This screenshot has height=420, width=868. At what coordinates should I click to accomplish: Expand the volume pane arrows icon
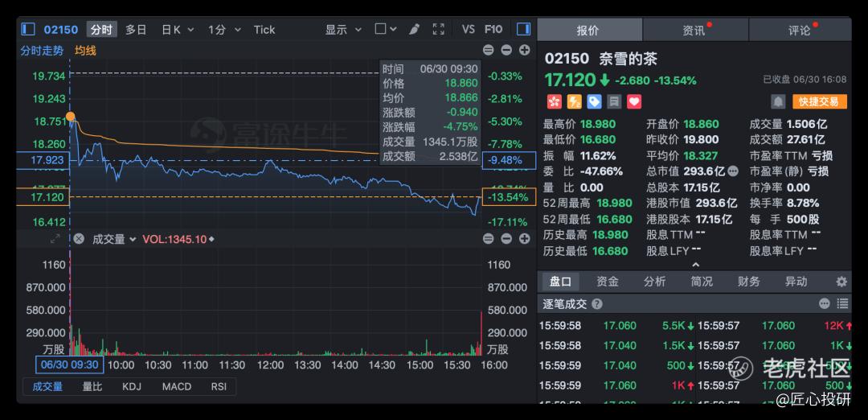(55, 239)
